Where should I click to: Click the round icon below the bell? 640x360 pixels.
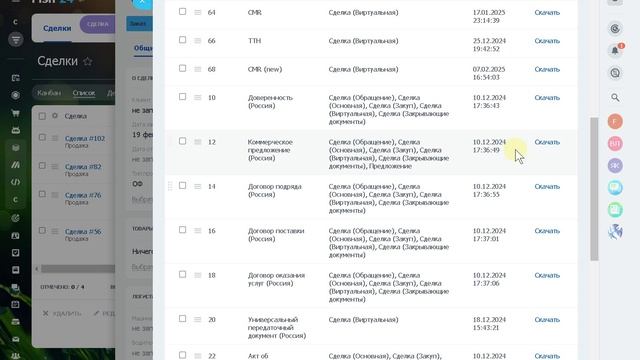(615, 73)
